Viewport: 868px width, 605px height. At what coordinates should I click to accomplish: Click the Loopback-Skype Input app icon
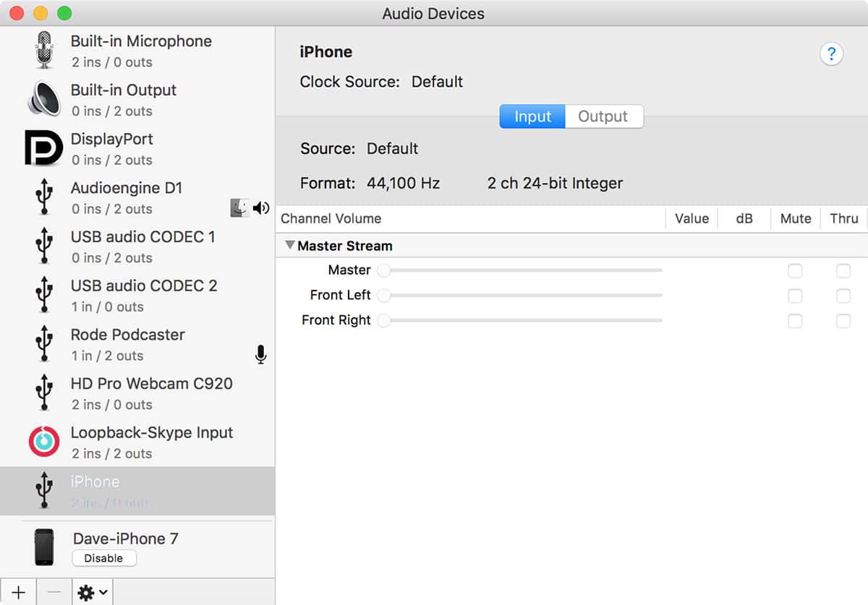[44, 442]
